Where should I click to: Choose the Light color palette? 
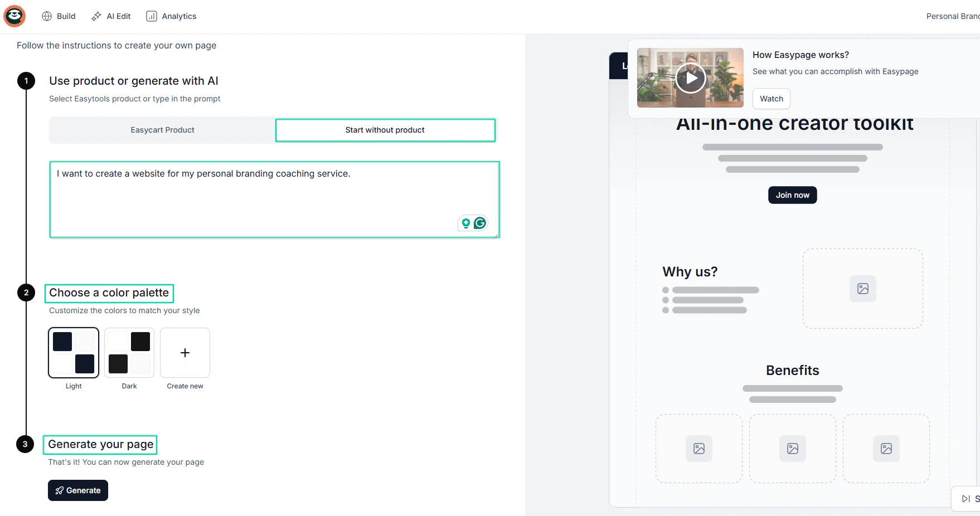(x=74, y=353)
